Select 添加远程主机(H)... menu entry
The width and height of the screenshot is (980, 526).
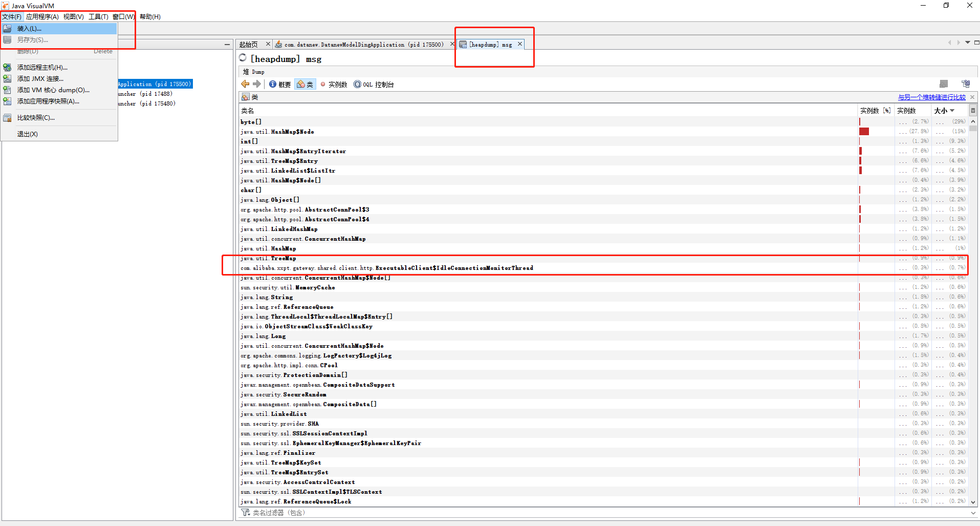pyautogui.click(x=59, y=68)
